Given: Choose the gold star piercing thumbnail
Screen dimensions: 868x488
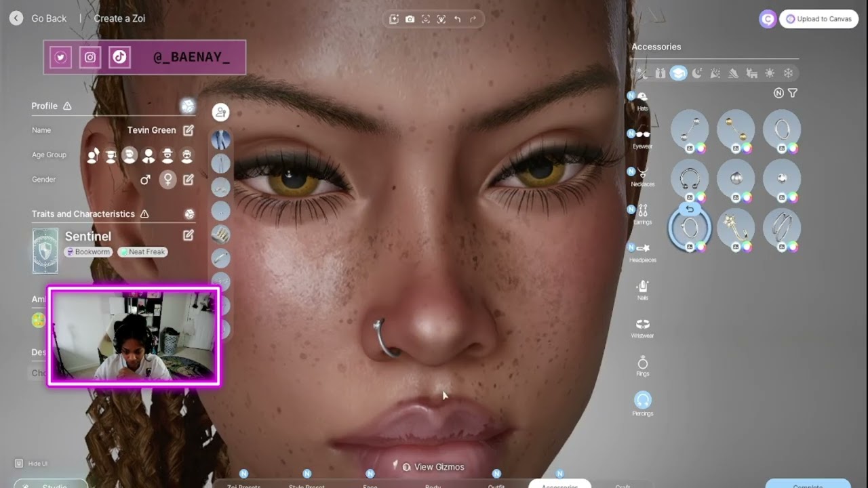Looking at the screenshot, I should coord(736,227).
